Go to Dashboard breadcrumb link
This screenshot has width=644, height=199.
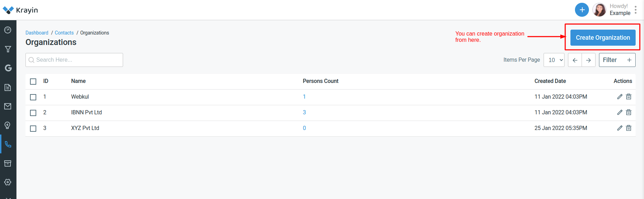[x=37, y=33]
